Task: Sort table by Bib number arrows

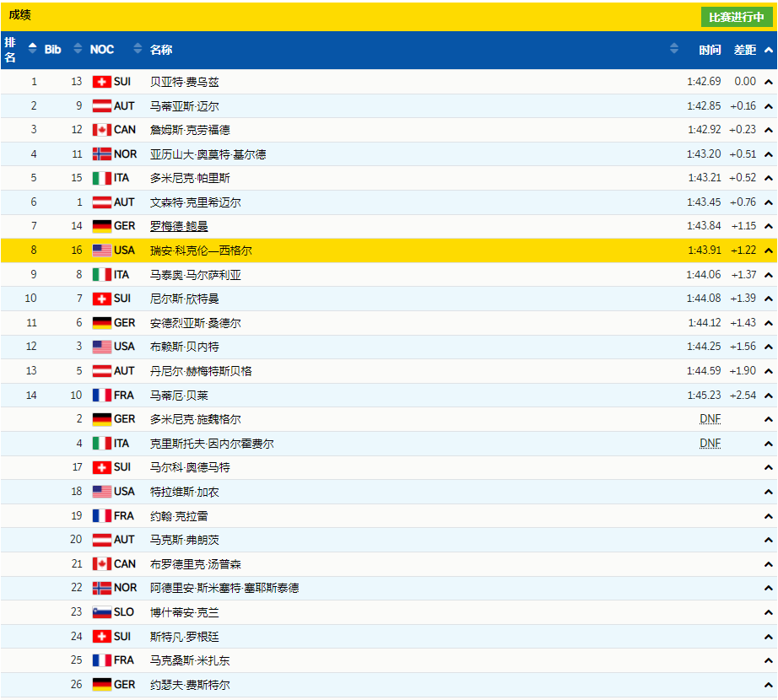Action: pyautogui.click(x=78, y=49)
